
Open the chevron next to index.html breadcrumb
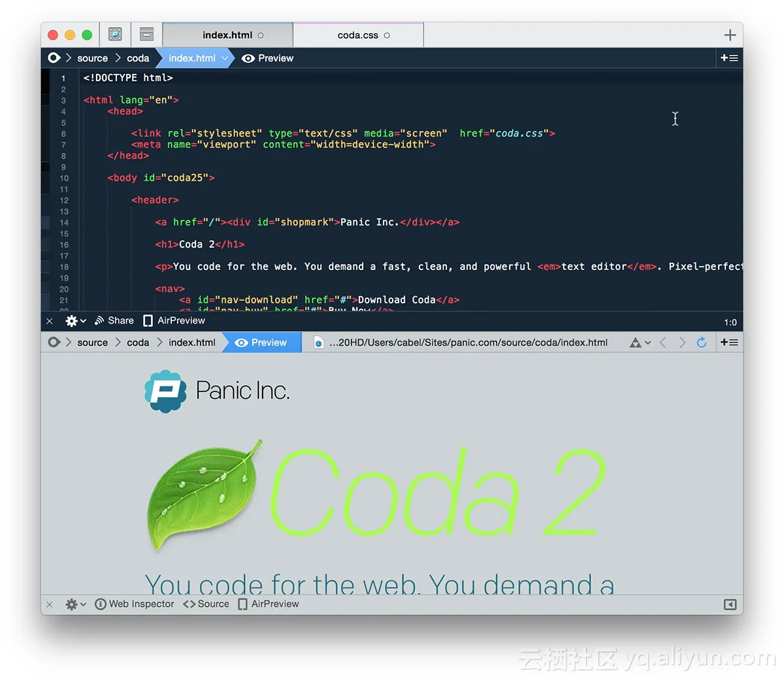pos(225,58)
